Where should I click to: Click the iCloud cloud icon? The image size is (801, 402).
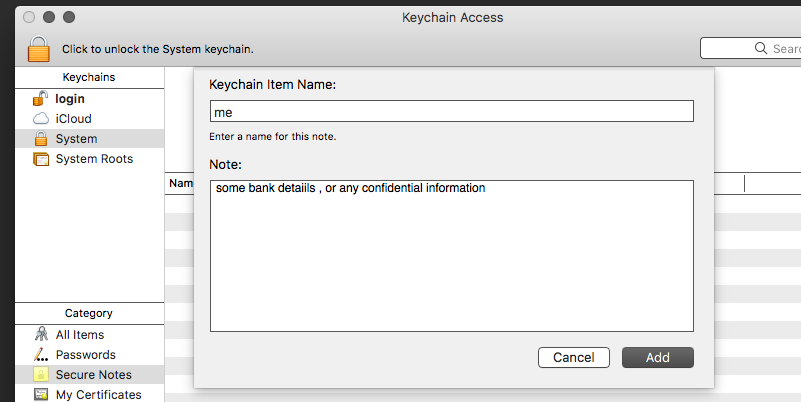pyautogui.click(x=41, y=119)
